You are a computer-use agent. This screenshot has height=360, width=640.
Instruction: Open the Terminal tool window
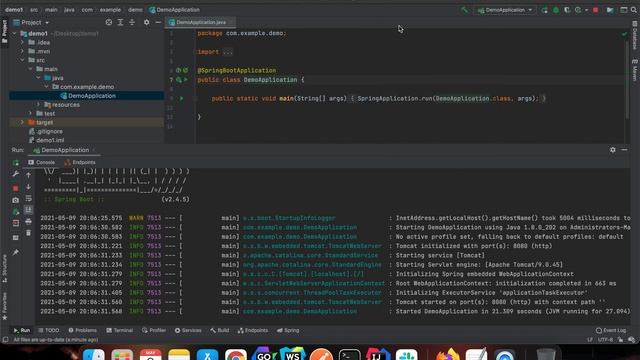pos(120,330)
